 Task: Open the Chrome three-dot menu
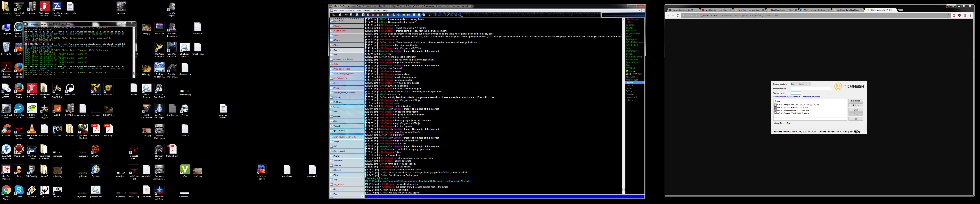[971, 16]
